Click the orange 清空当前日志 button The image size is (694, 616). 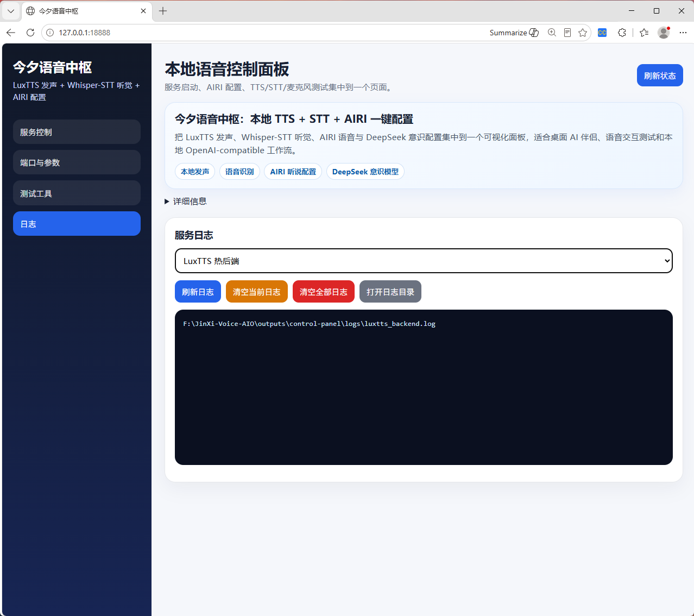coord(257,292)
